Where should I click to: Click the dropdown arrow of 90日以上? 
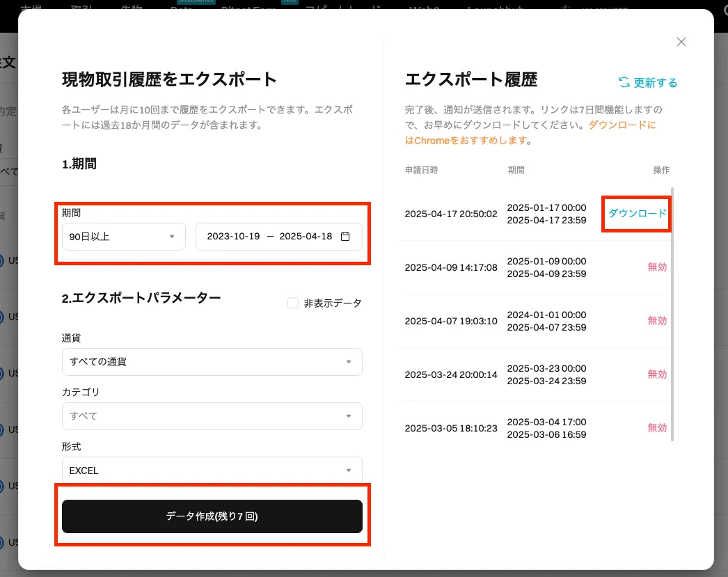172,237
